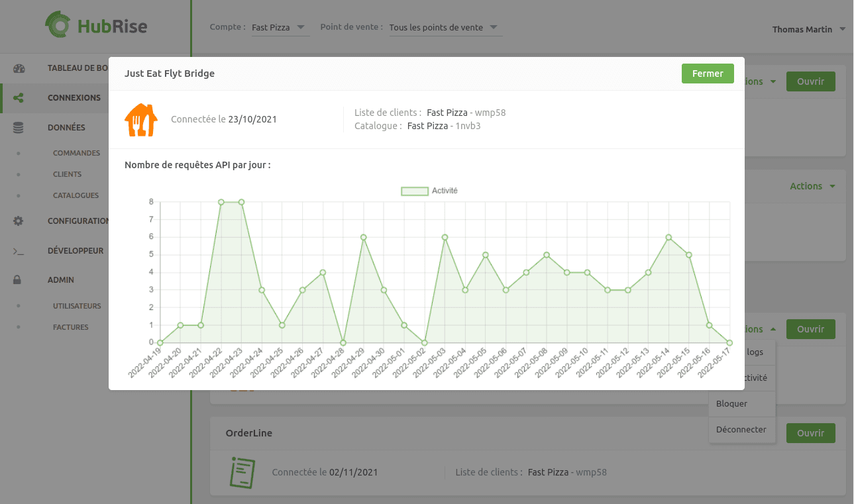854x504 pixels.
Task: Click the Données database icon
Action: [19, 128]
